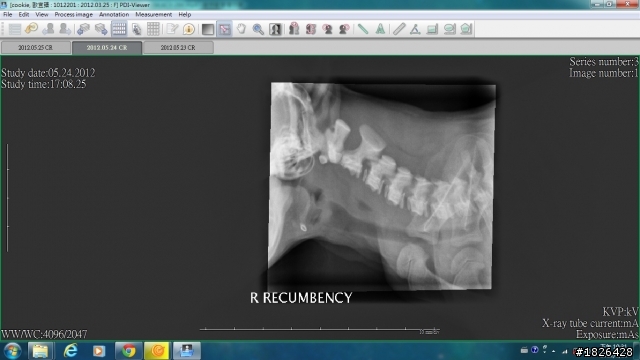
Task: Switch to the 2012.05.23 CR tab
Action: click(x=178, y=47)
